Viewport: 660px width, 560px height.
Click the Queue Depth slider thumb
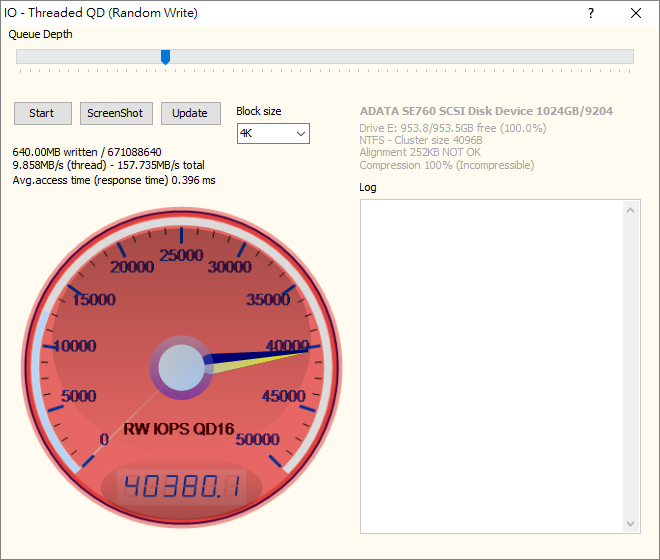[165, 57]
